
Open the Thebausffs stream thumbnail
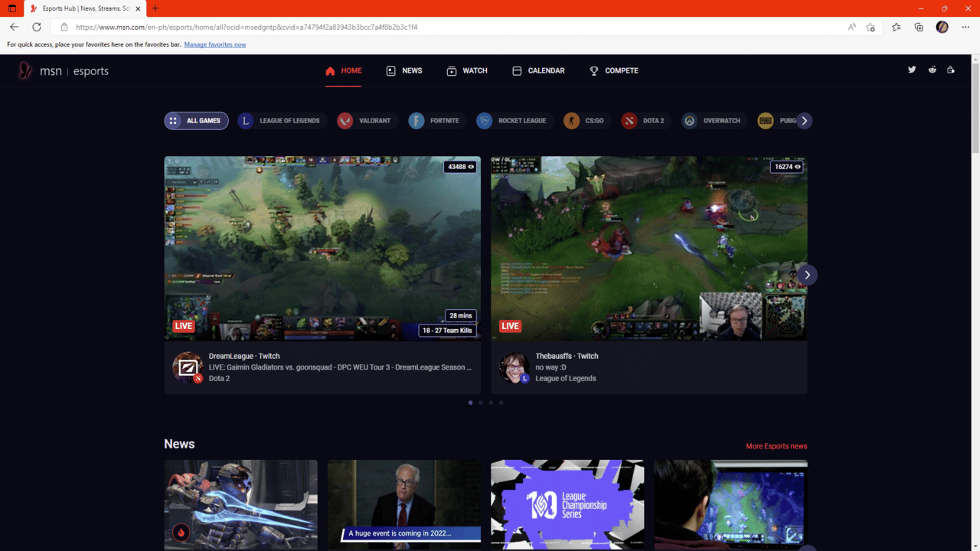click(x=649, y=249)
